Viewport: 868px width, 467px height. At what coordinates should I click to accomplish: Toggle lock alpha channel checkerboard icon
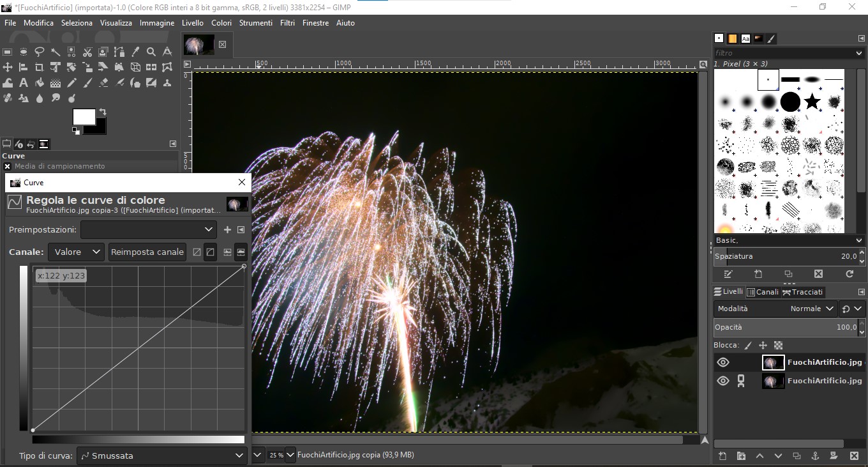click(778, 345)
